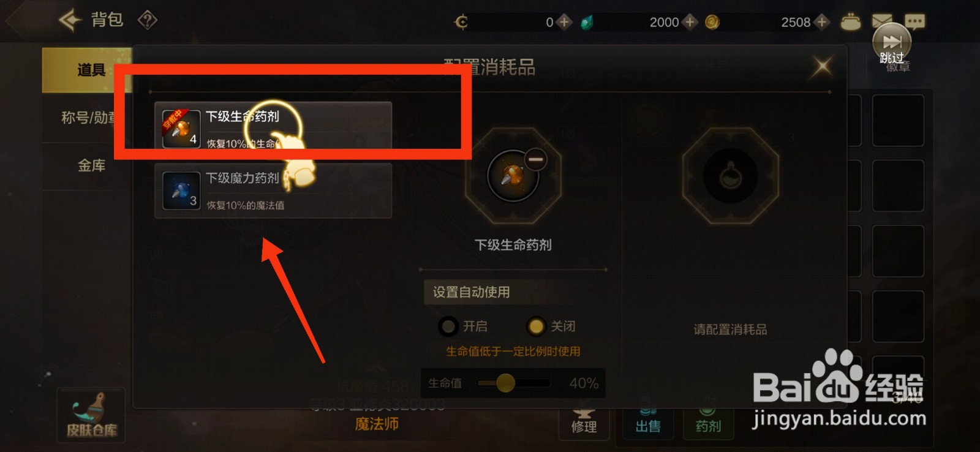
Task: Select the empty second consumable slot
Action: [730, 176]
